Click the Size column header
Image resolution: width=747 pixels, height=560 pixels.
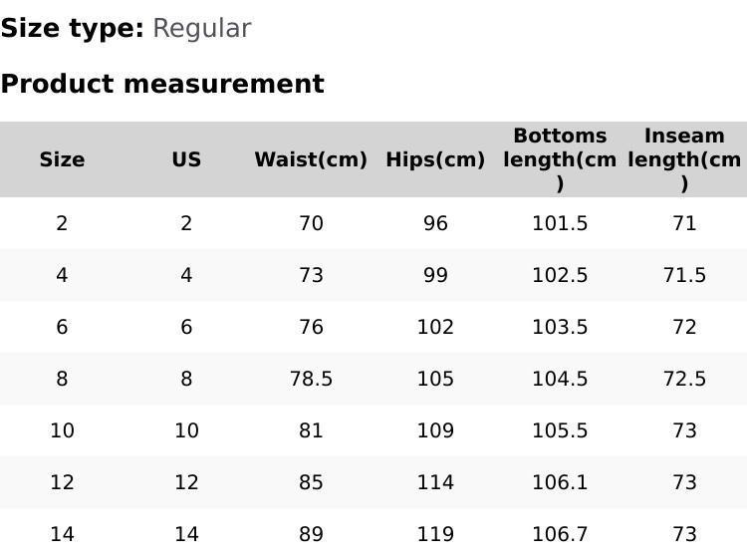coord(62,159)
